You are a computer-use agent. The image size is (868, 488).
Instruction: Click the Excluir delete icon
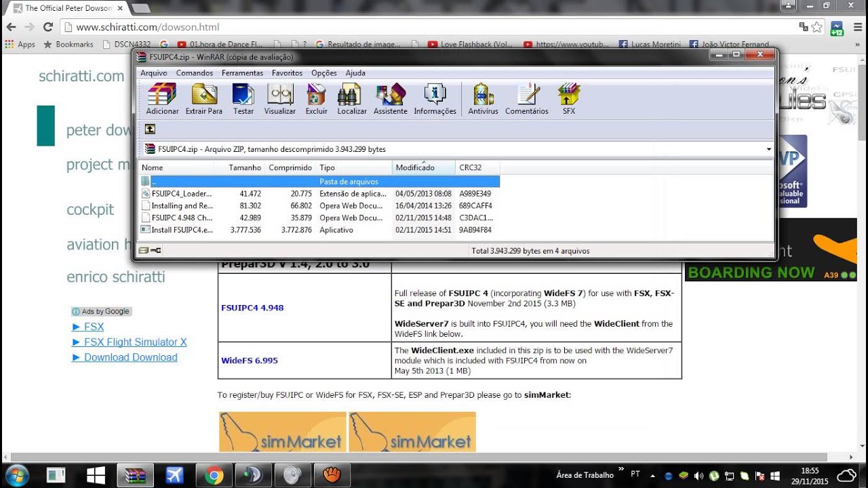point(317,99)
